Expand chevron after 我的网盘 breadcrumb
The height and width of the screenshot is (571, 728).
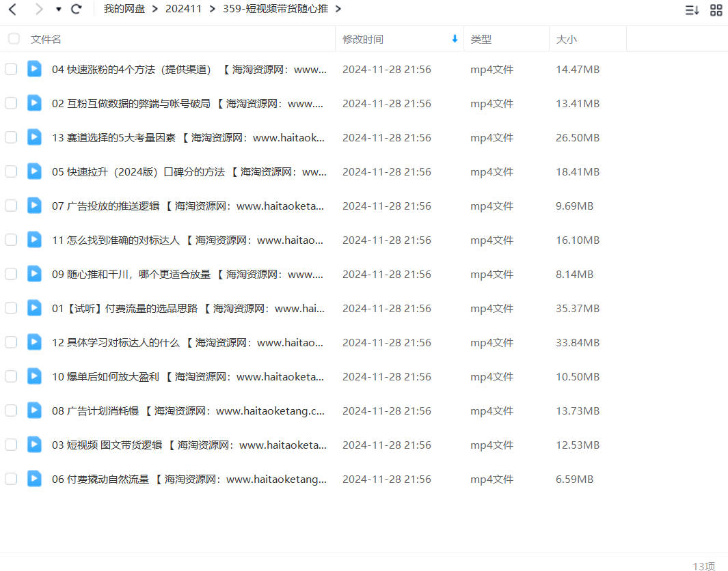tap(155, 9)
